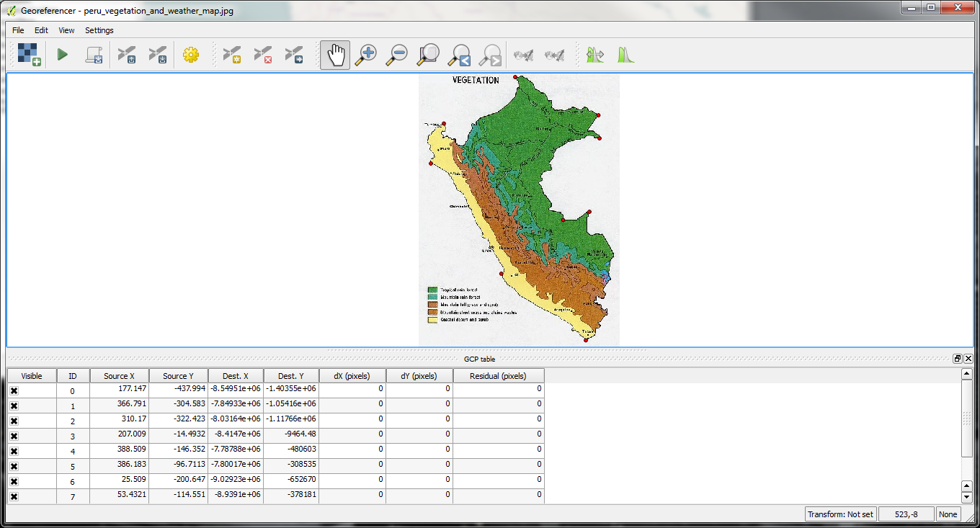Select the Move GCP Point tool
Screen dimensions: 980x528
pos(294,55)
